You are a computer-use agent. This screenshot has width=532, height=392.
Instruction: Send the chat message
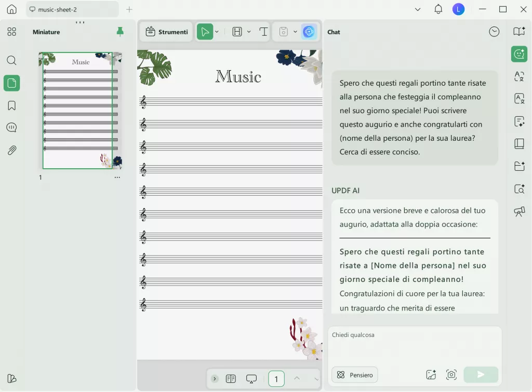pos(481,375)
